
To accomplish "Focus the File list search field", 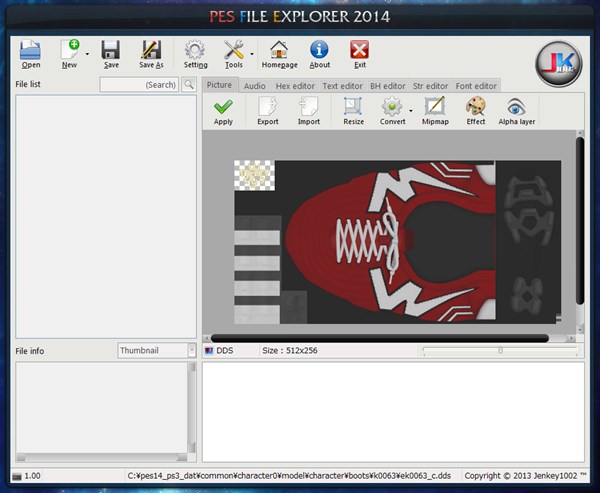I will tap(139, 85).
